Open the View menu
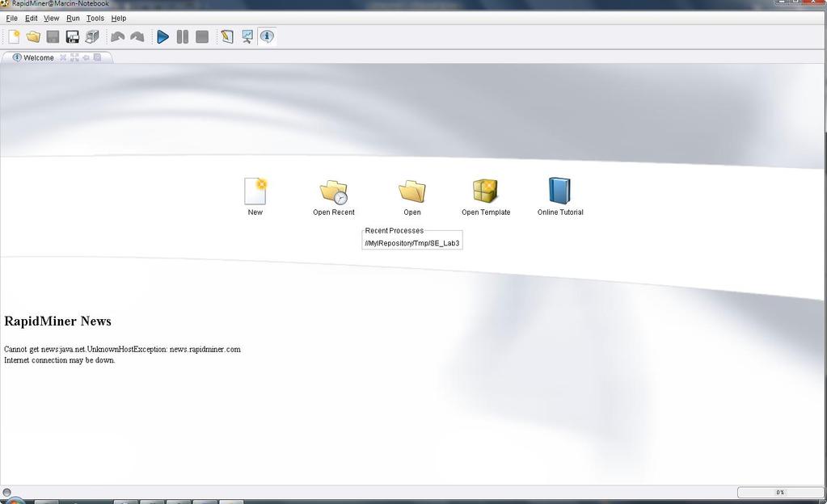Viewport: 827px width, 504px height. [51, 18]
